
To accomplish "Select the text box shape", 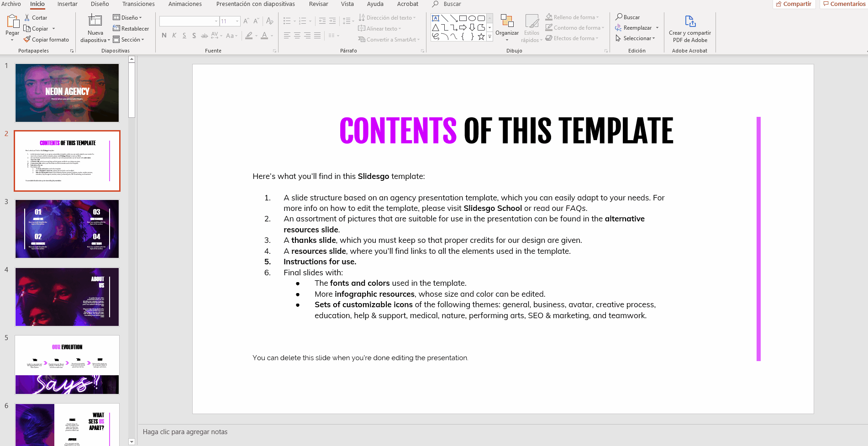I will click(436, 18).
